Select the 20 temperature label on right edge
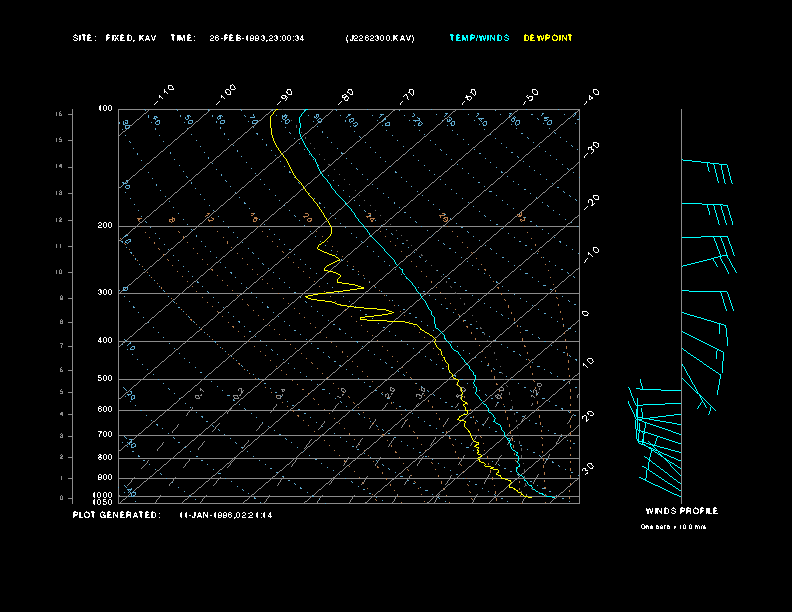 [x=590, y=414]
